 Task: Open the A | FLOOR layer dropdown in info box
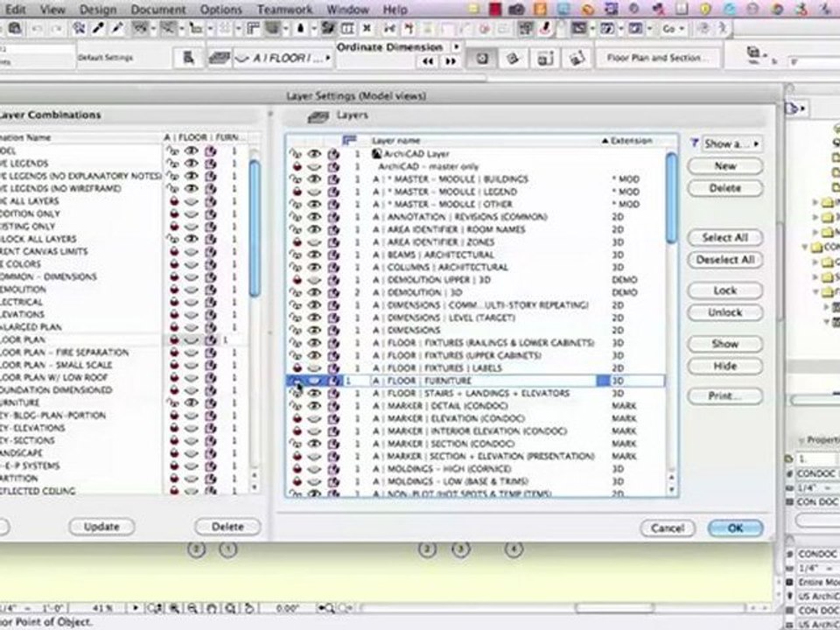(x=283, y=58)
